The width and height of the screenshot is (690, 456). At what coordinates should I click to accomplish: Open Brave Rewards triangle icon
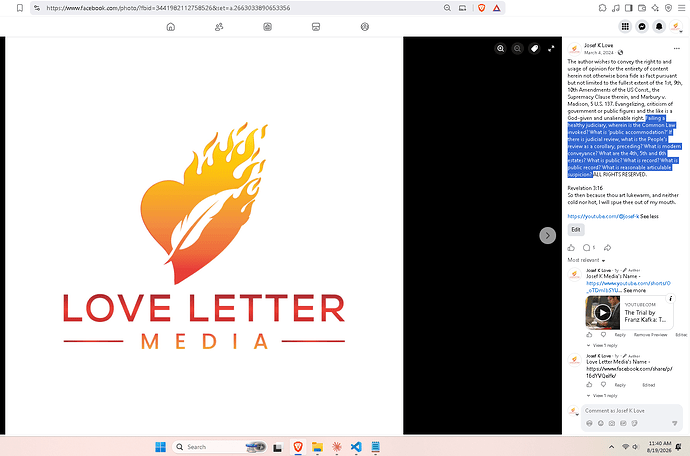click(496, 8)
